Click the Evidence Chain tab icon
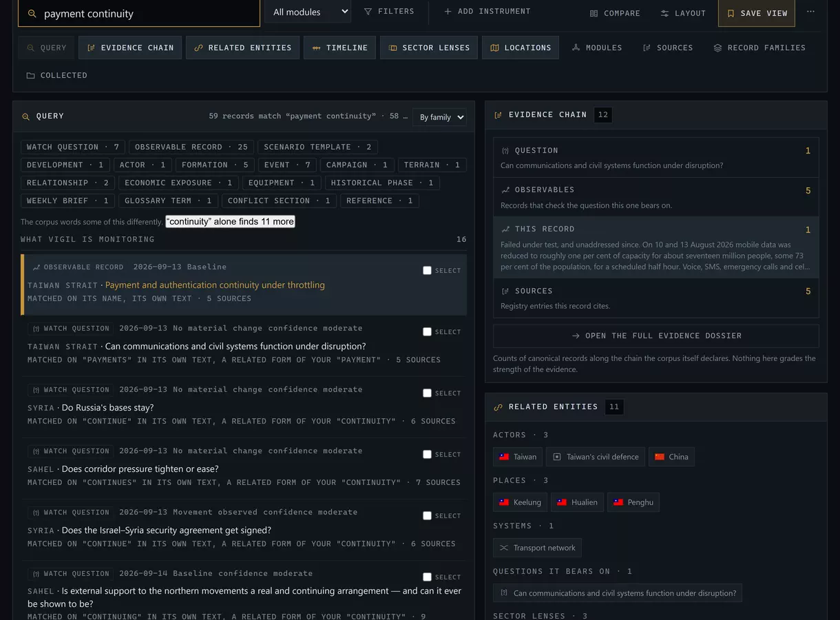The height and width of the screenshot is (620, 840). [91, 48]
